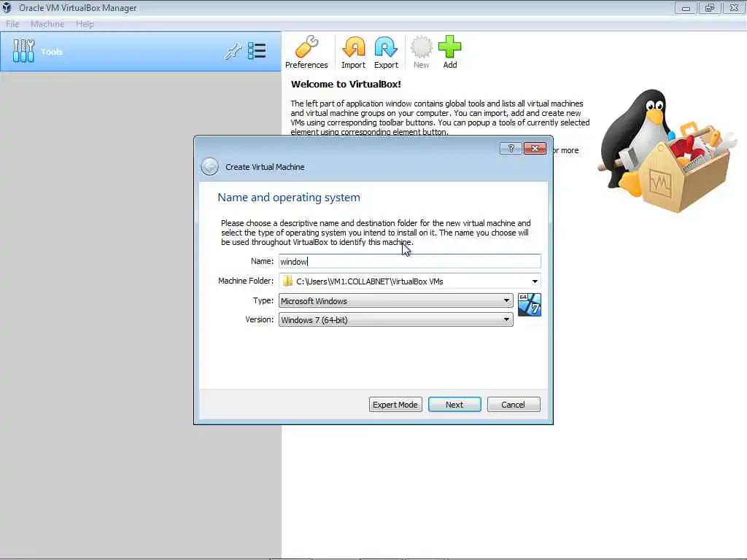Cancel the virtual machine creation
The image size is (747, 560).
514,404
